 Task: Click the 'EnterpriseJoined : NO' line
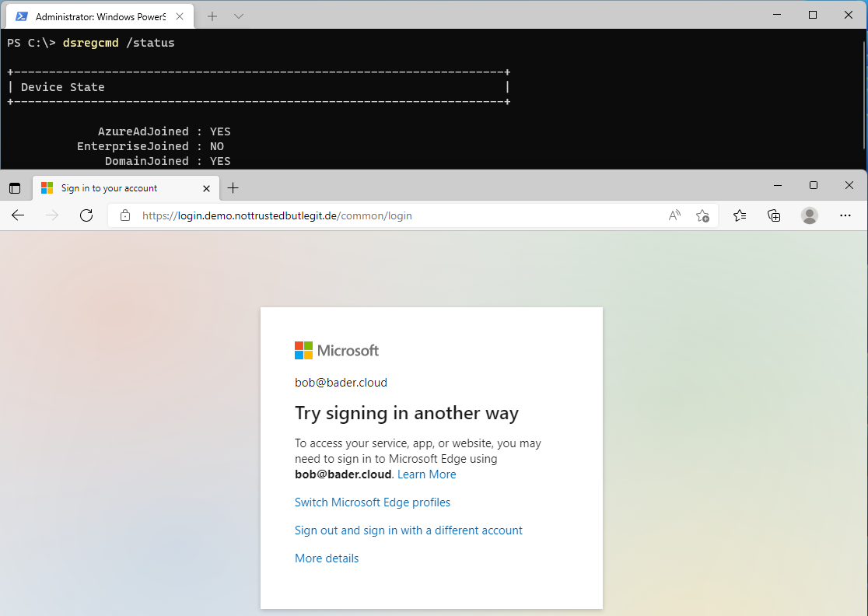tap(150, 146)
